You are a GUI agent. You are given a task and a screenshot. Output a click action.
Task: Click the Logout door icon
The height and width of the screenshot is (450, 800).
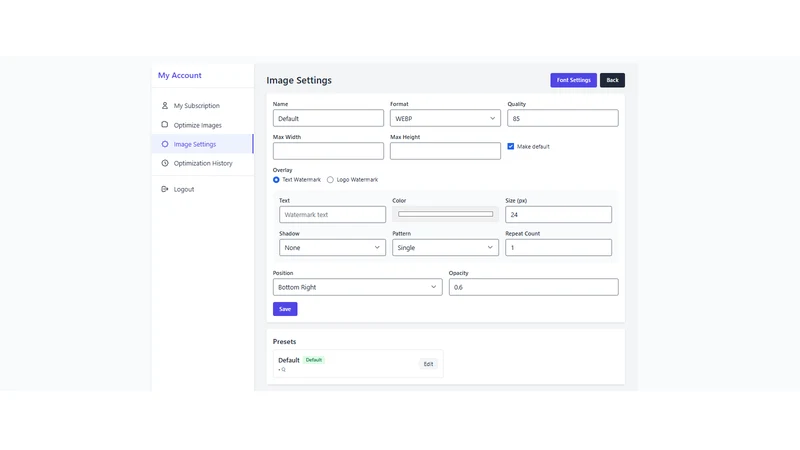click(x=165, y=189)
